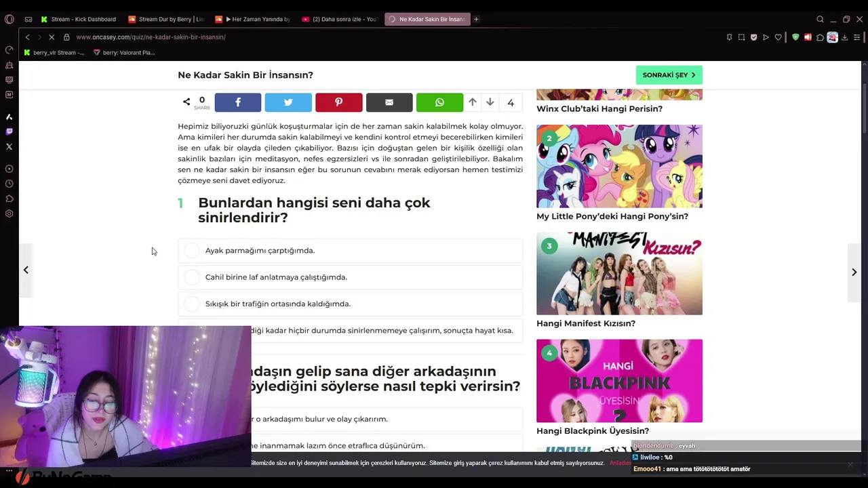Switch to Daha sonra izle YouTube tab
This screenshot has height=488, width=868.
[340, 19]
